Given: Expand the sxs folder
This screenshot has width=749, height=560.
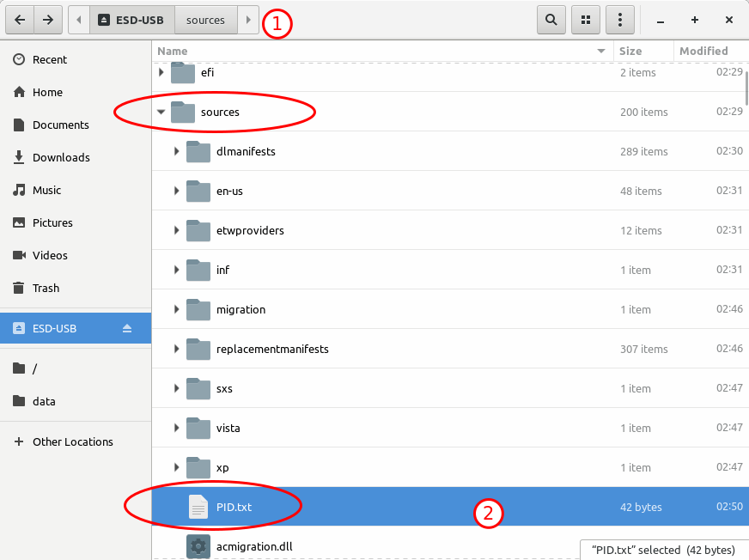Looking at the screenshot, I should 176,388.
